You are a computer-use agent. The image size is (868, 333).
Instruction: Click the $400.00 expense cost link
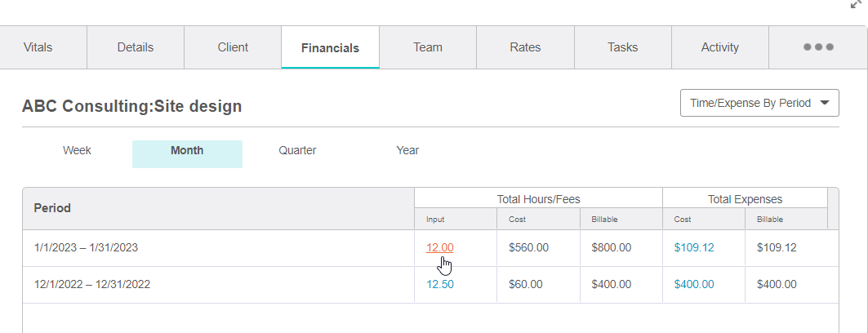click(693, 285)
